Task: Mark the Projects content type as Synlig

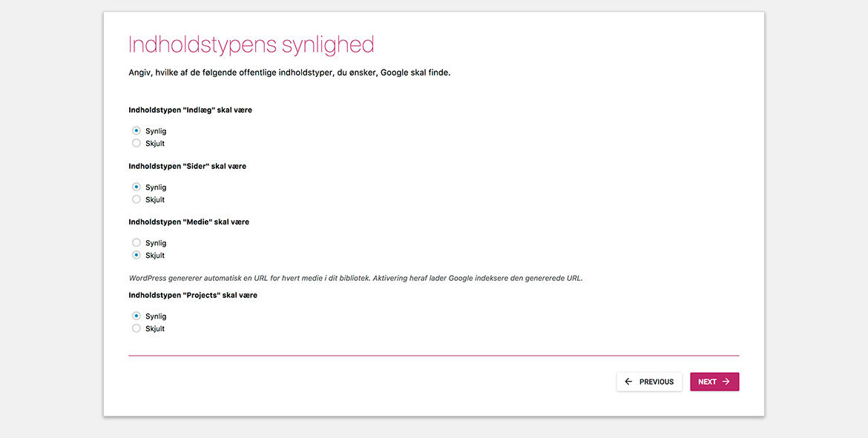Action: click(x=137, y=316)
